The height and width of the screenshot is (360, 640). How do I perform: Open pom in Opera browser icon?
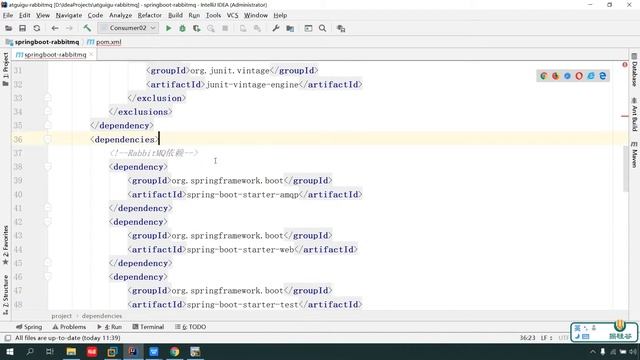pyautogui.click(x=579, y=76)
